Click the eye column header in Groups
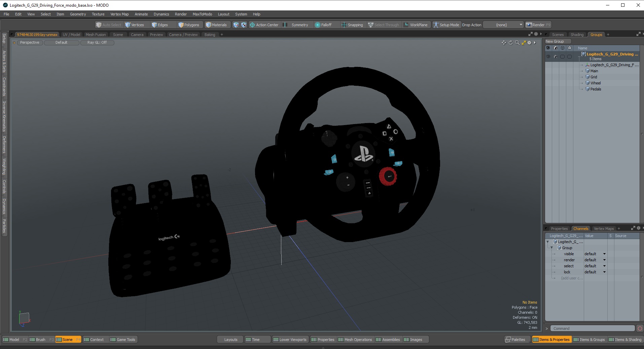The height and width of the screenshot is (349, 644). point(548,48)
